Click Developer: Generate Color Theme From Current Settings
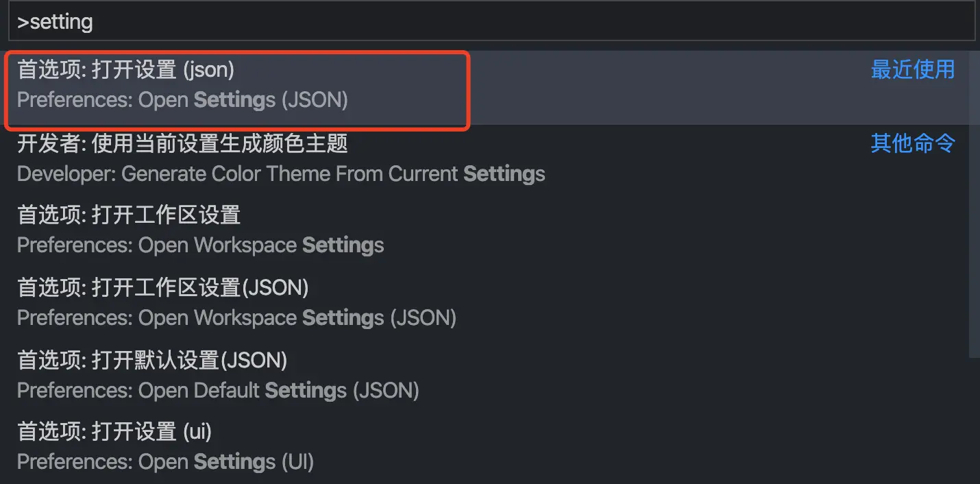The image size is (980, 484). (281, 174)
